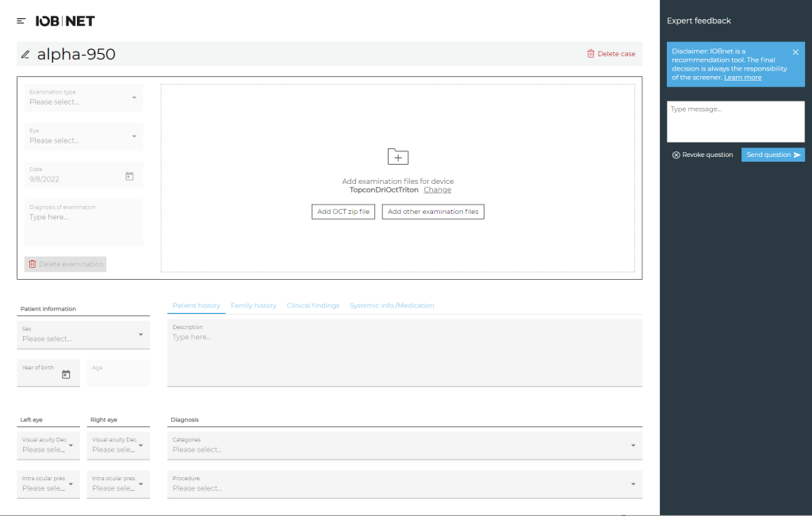812x516 pixels.
Task: Expand the Examination type dropdown
Action: pyautogui.click(x=83, y=97)
